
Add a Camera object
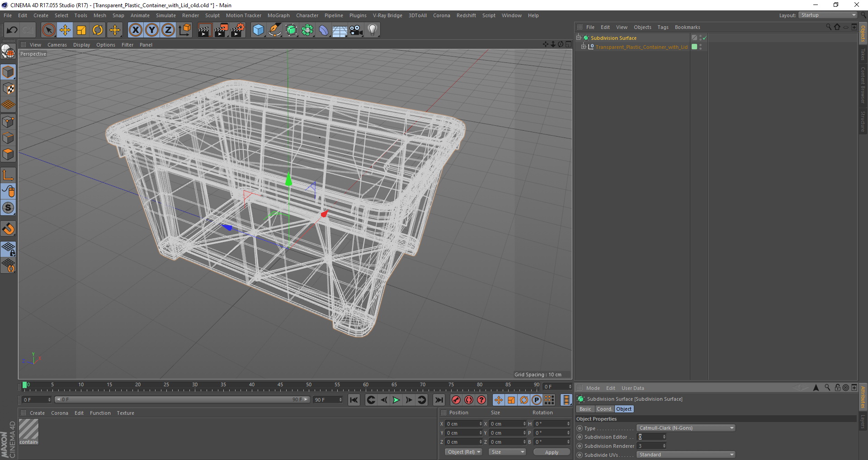pyautogui.click(x=356, y=30)
